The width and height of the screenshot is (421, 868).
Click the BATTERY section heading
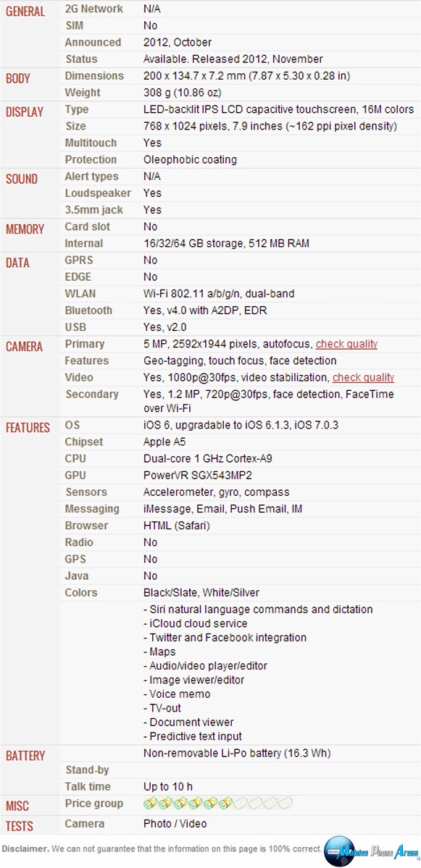tap(25, 757)
